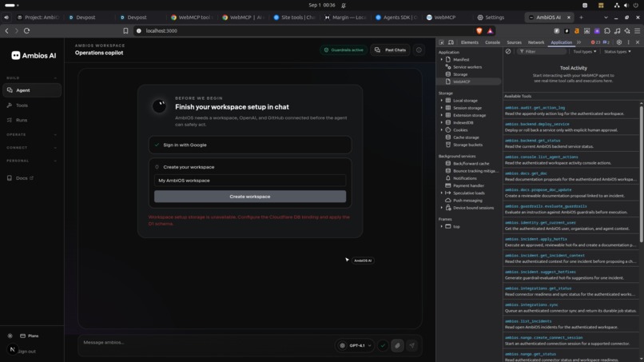
Task: Click the attachment paperclip button
Action: click(397, 345)
